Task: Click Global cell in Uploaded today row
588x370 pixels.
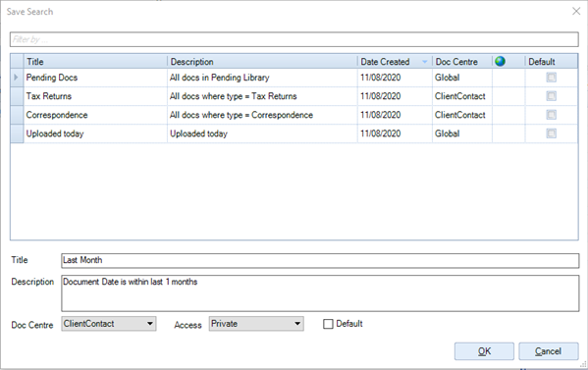Action: (x=462, y=133)
